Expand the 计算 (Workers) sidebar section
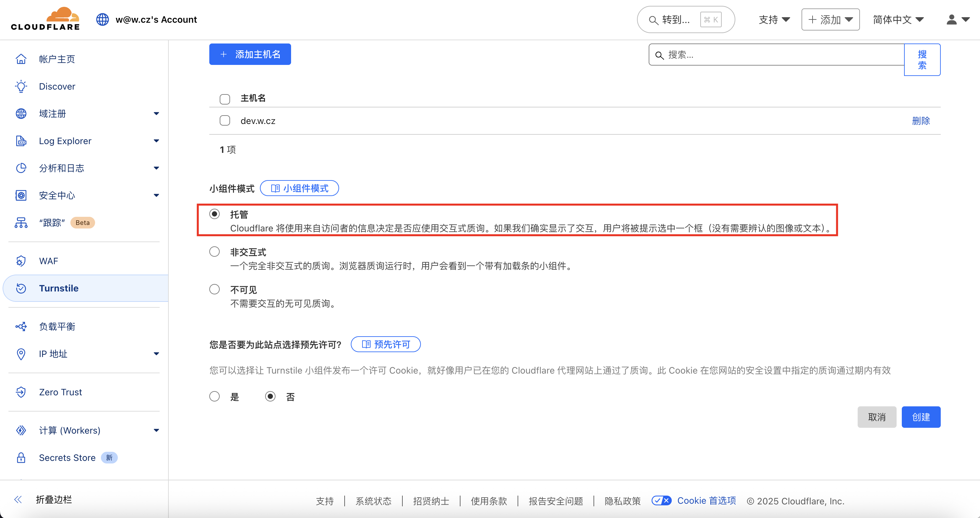Viewport: 980px width, 518px height. pyautogui.click(x=156, y=430)
